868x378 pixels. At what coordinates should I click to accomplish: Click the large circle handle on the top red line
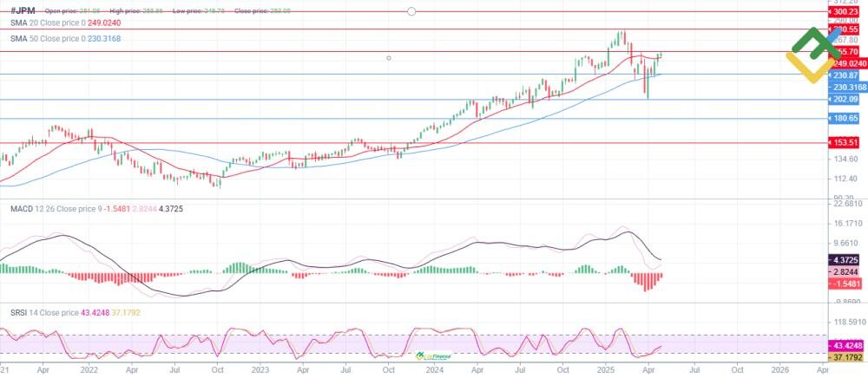411,12
